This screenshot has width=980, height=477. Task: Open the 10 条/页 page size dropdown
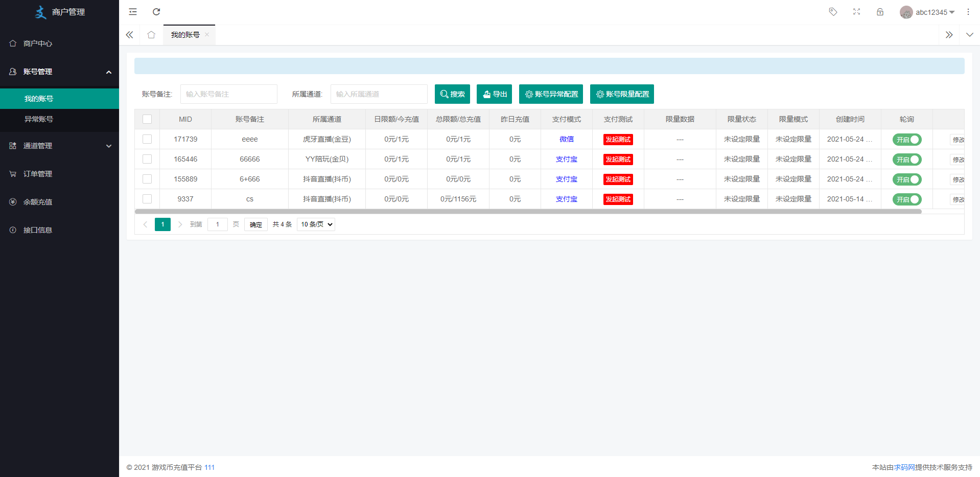tap(316, 224)
